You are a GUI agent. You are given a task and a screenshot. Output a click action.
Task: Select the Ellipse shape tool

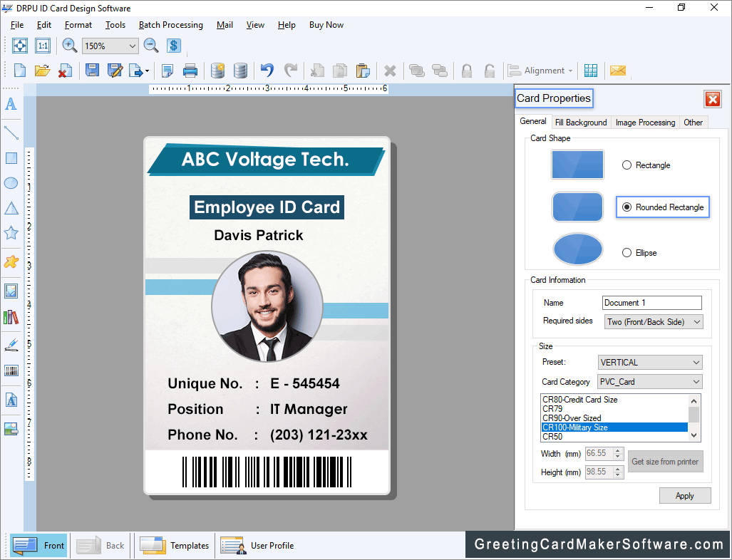tap(11, 183)
